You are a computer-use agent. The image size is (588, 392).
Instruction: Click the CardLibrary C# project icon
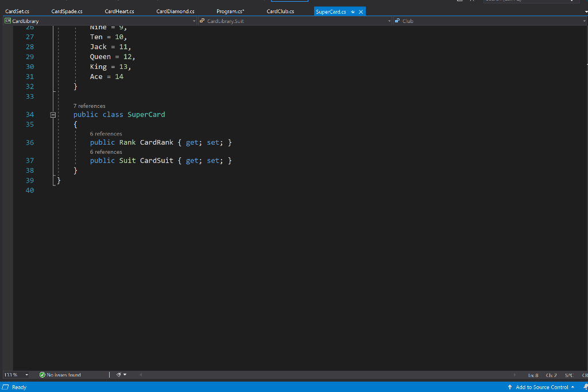click(x=7, y=21)
